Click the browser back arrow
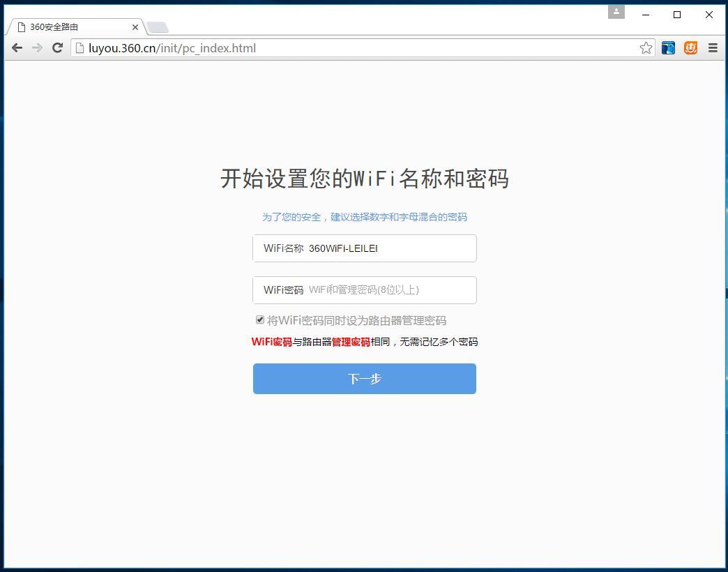This screenshot has height=572, width=728. click(x=17, y=47)
